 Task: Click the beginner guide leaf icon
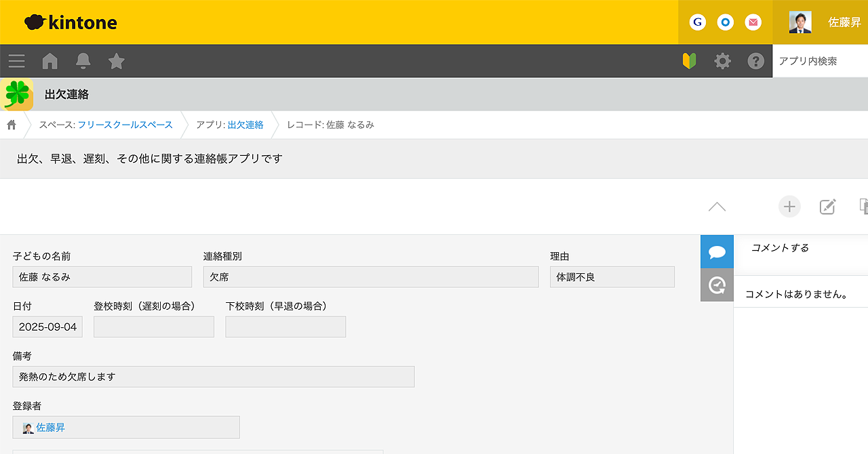[689, 62]
